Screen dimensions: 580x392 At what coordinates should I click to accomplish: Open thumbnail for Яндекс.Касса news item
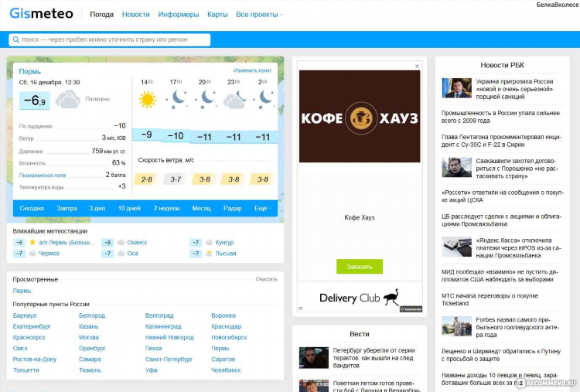[x=456, y=247]
